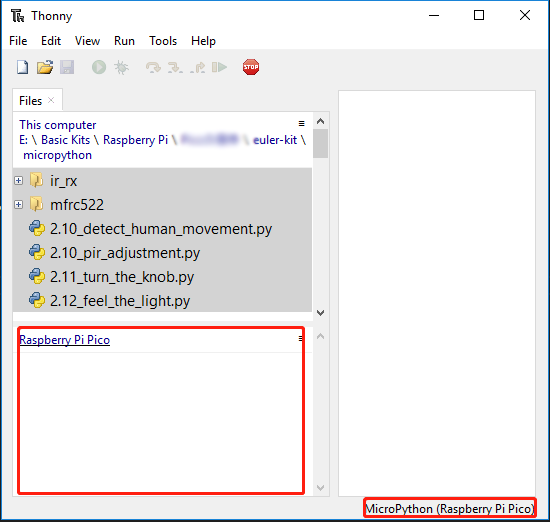This screenshot has width=550, height=522.
Task: Click Python icon of 2.12_feel_the_light.py
Action: [37, 301]
